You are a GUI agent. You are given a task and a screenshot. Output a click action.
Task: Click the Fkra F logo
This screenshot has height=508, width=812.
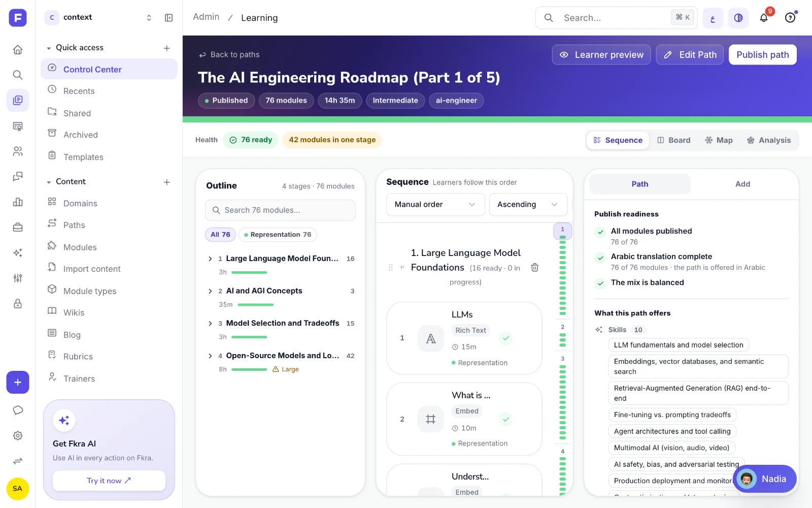18,18
